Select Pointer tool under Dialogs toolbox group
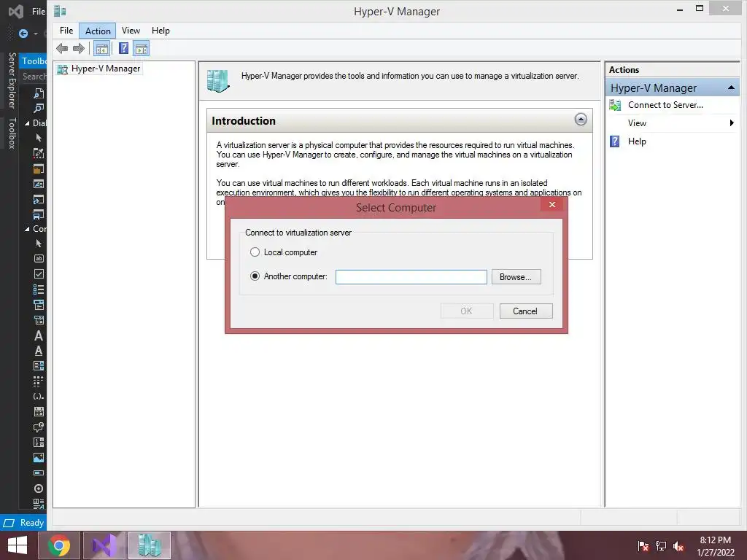Image resolution: width=747 pixels, height=560 pixels. click(39, 138)
